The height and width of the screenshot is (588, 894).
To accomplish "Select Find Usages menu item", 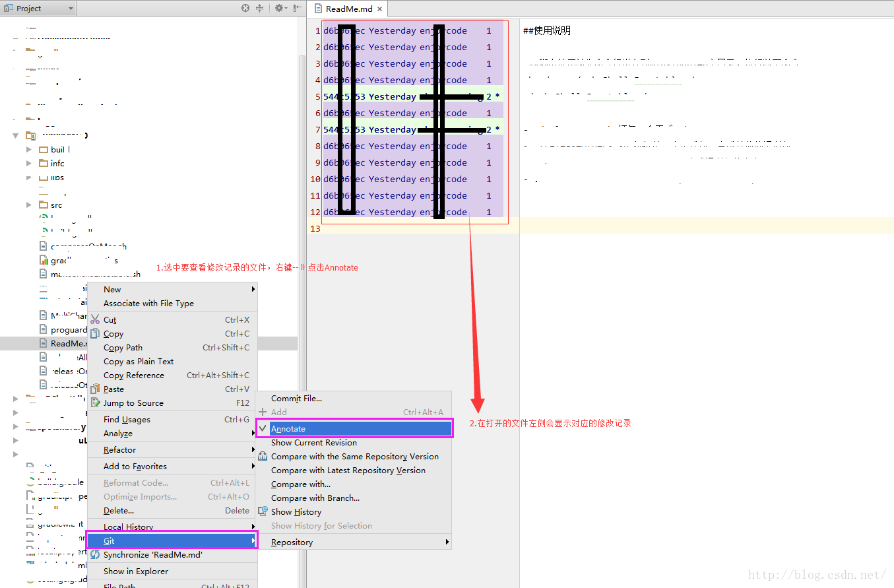I will pyautogui.click(x=127, y=419).
